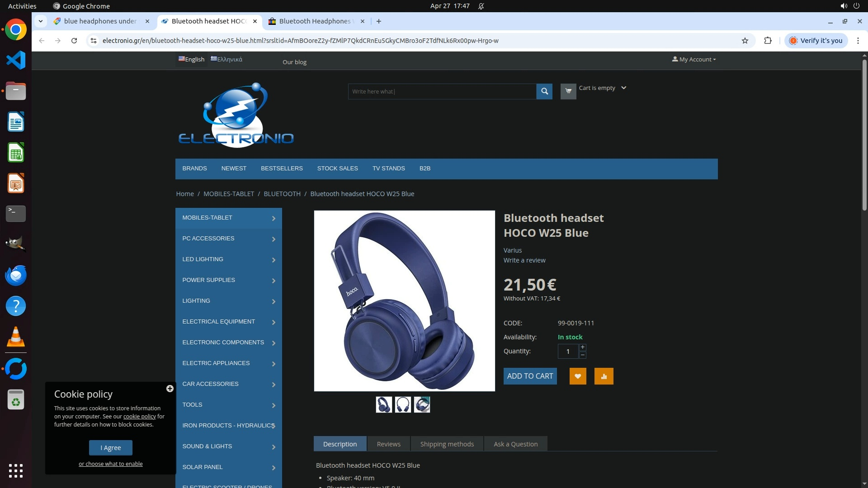Open Thunderbird from the dock
This screenshot has height=488, width=868.
point(16,275)
